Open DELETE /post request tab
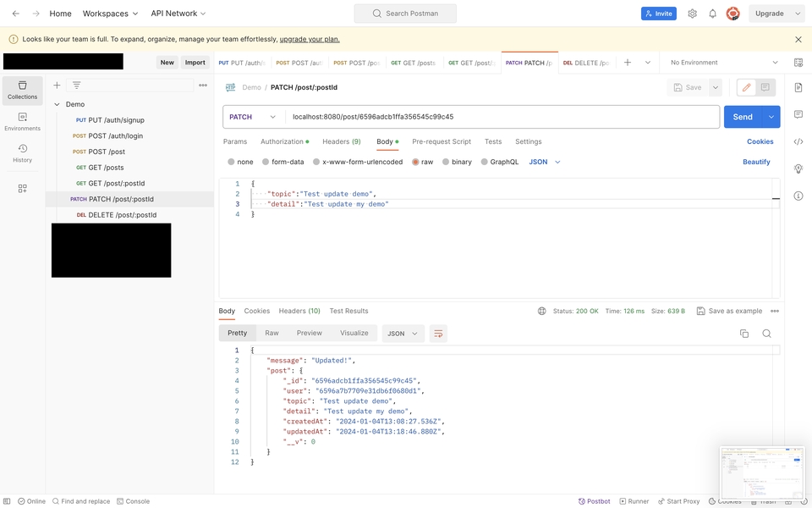 585,63
